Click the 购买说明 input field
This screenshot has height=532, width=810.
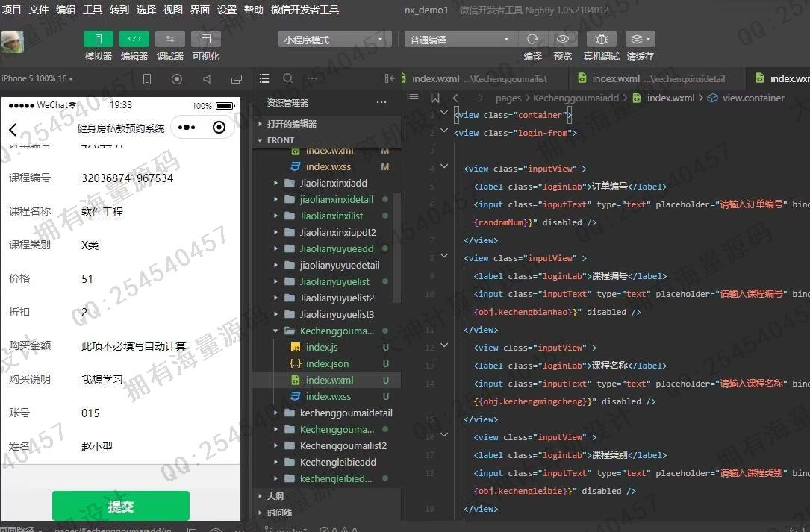click(158, 380)
